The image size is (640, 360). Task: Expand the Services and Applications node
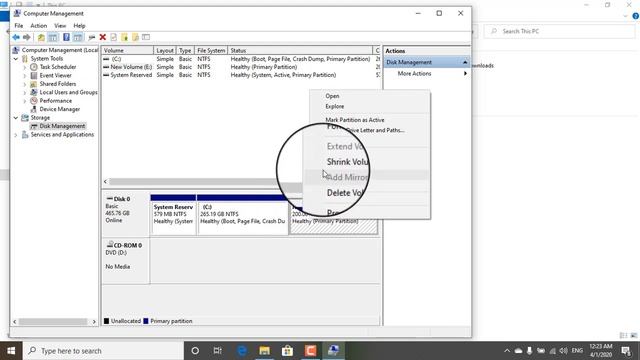coord(16,135)
